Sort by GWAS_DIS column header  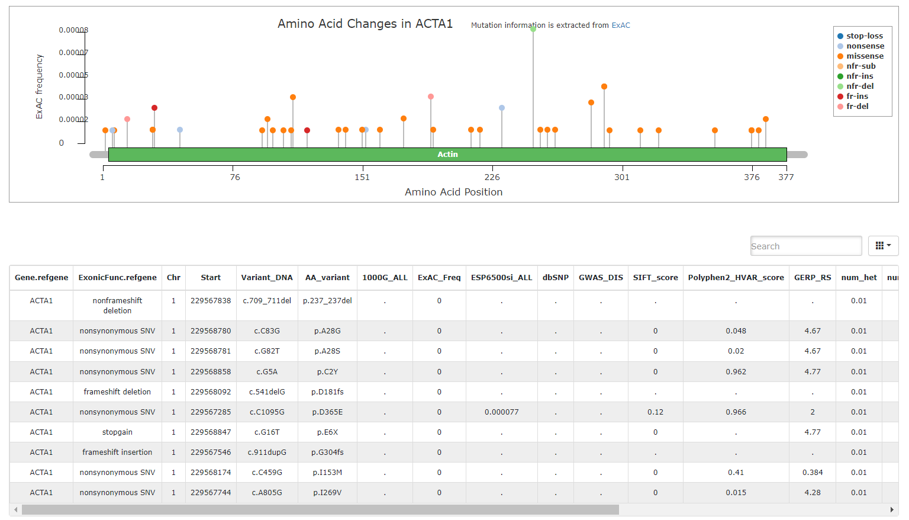click(x=601, y=278)
